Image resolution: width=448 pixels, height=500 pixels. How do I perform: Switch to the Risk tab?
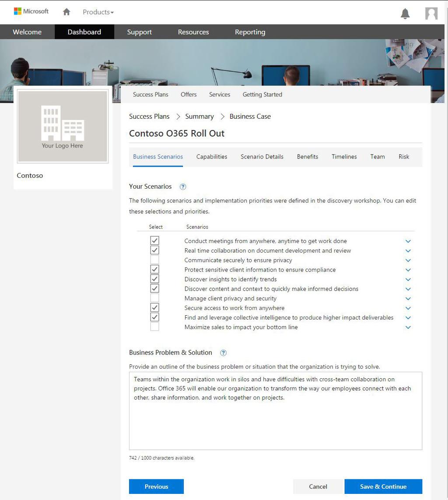point(404,157)
